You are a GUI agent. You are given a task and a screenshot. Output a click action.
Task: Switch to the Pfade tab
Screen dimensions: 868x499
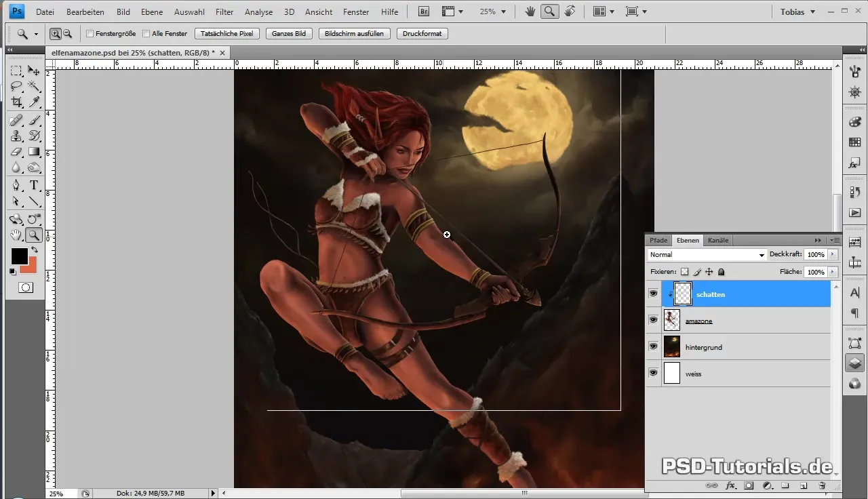pyautogui.click(x=658, y=240)
